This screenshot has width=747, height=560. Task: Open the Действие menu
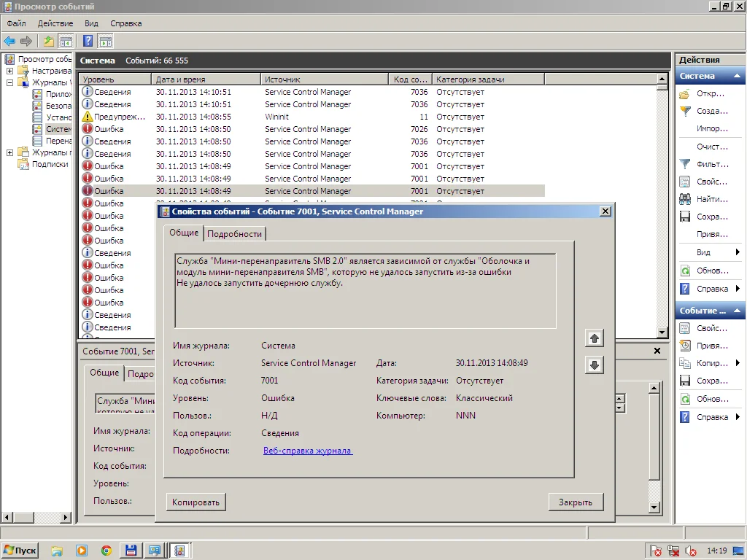pyautogui.click(x=55, y=23)
